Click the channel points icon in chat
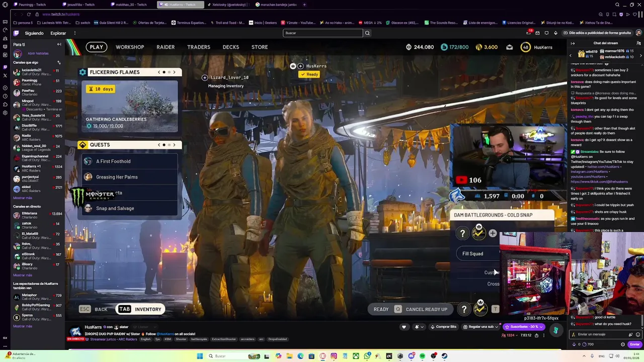Image resolution: width=644 pixels, height=362 pixels. pos(584,344)
